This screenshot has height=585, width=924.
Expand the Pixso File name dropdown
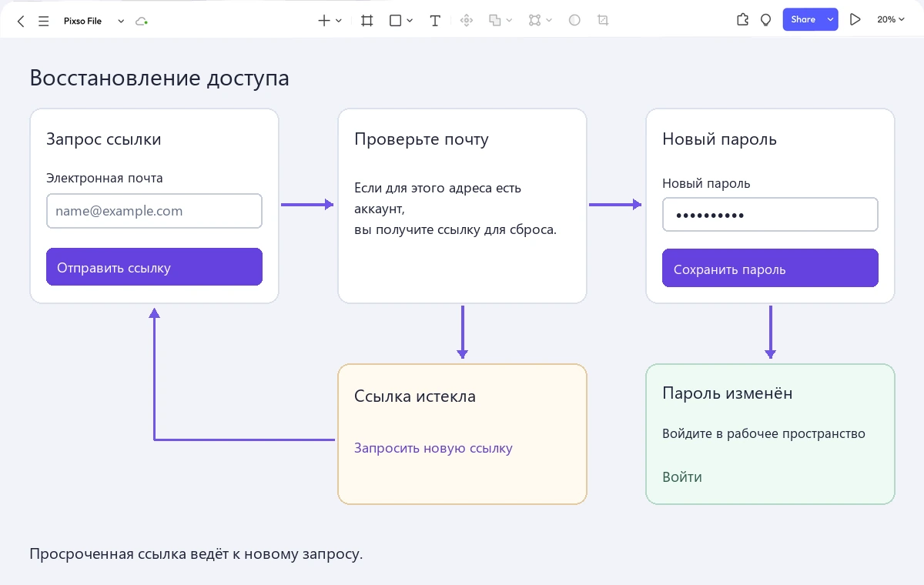tap(121, 21)
